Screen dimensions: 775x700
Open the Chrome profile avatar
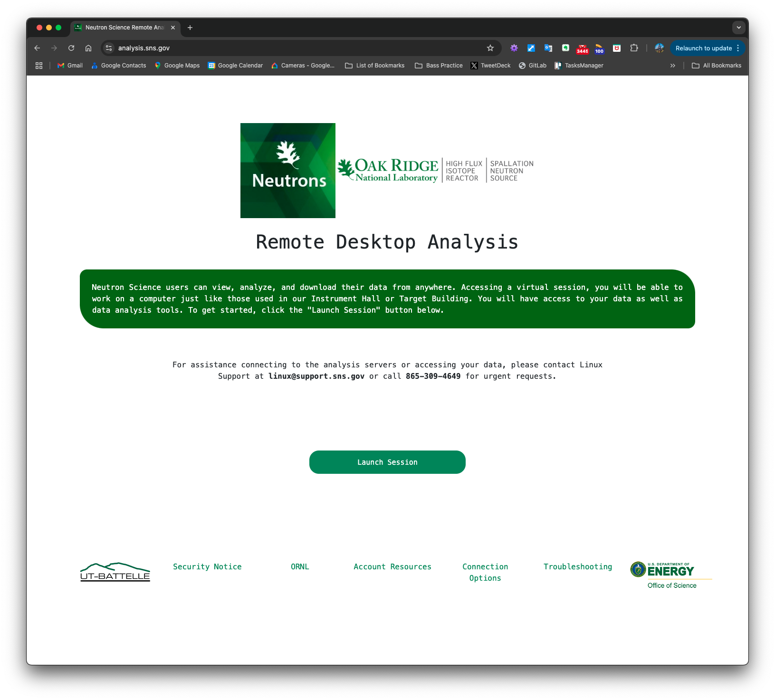[660, 48]
